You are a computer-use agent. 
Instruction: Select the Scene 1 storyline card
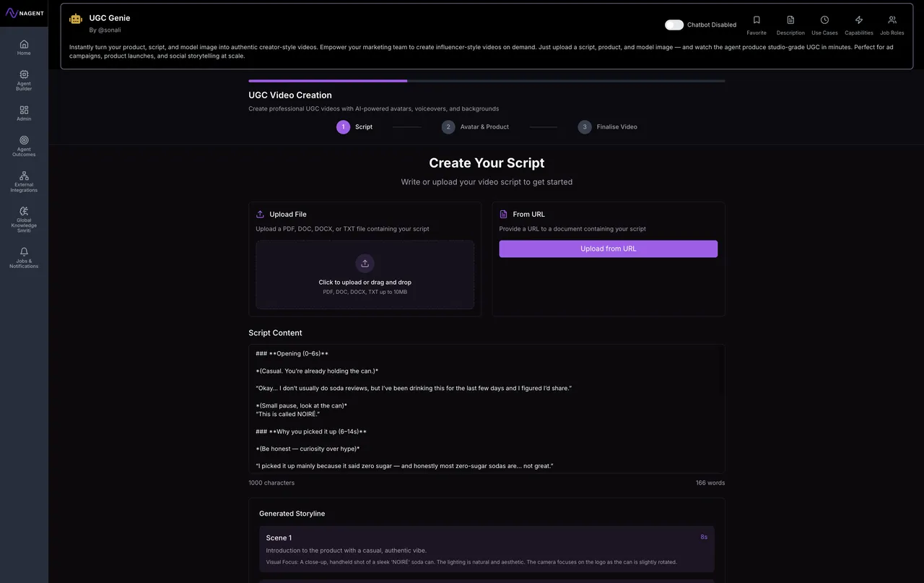pos(487,549)
